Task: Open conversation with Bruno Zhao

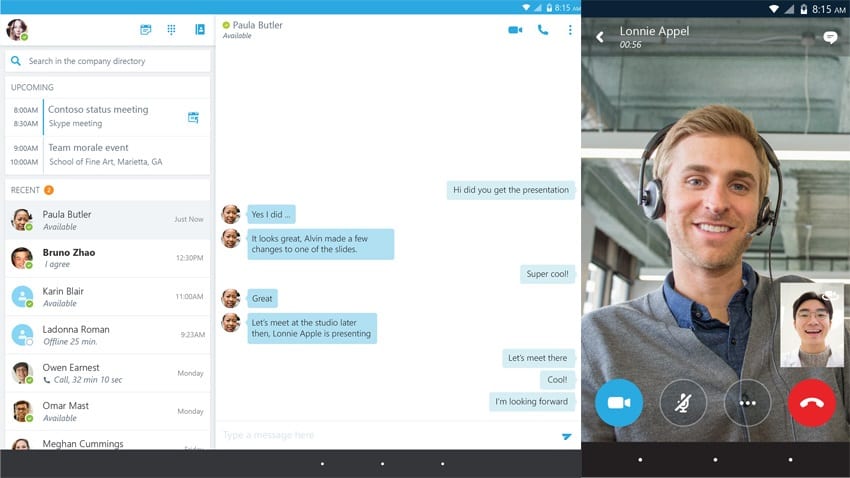Action: 107,258
